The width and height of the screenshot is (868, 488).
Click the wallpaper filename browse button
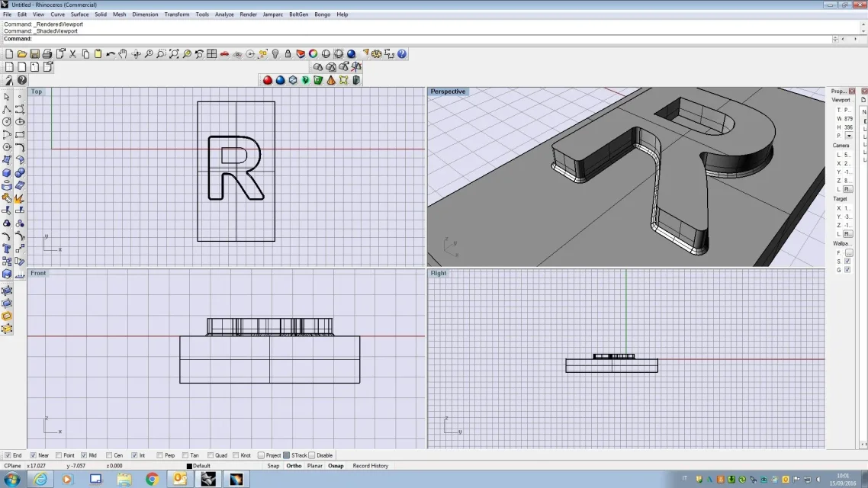[x=849, y=253]
